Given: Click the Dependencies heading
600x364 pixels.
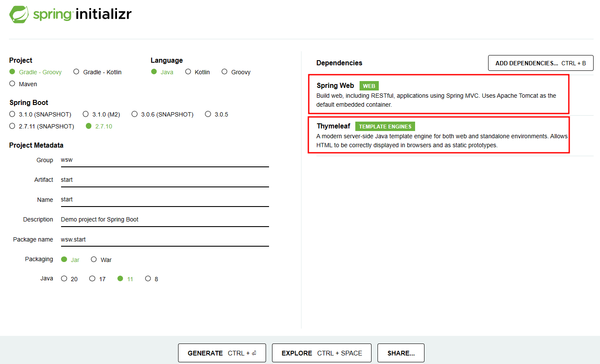Looking at the screenshot, I should (339, 63).
